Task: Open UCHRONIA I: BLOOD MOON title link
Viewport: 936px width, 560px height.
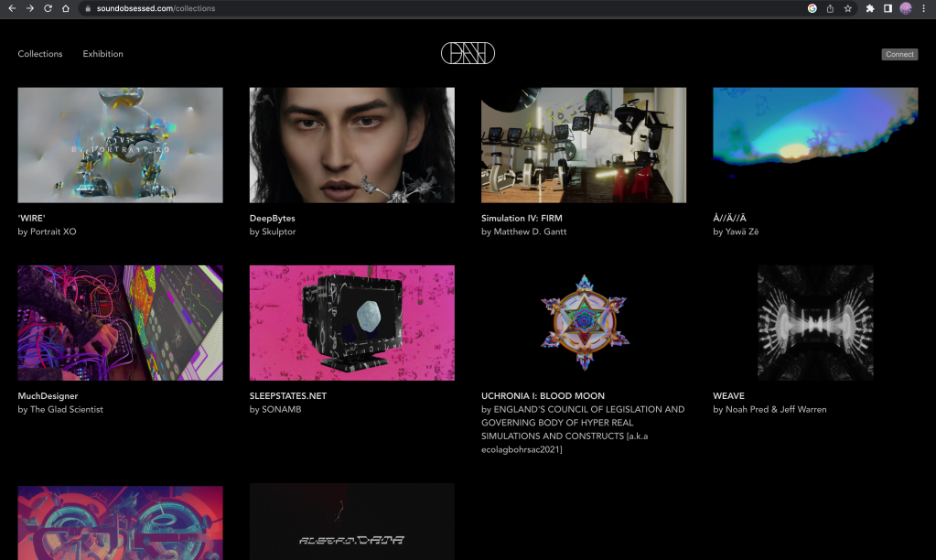Action: click(x=543, y=396)
